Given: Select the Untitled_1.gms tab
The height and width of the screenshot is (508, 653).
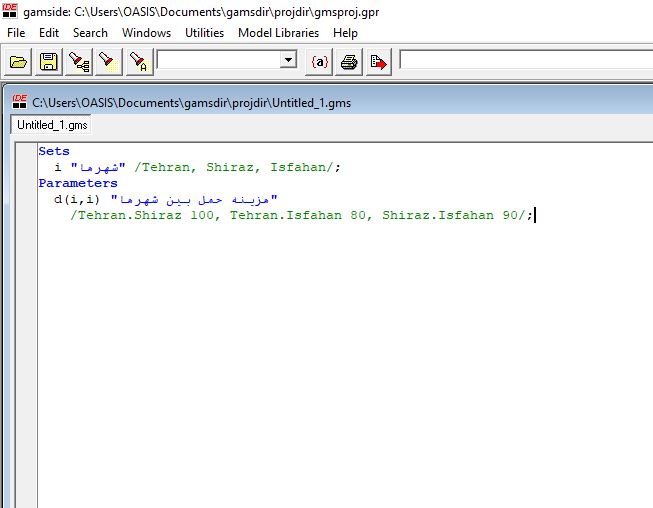Looking at the screenshot, I should click(x=52, y=125).
